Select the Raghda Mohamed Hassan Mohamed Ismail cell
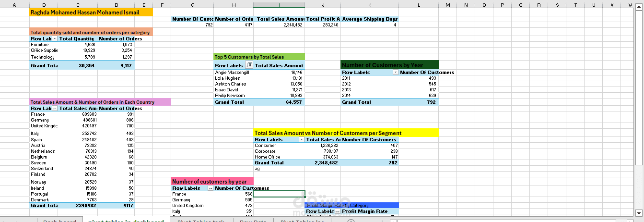Image resolution: width=644 pixels, height=222 pixels. click(x=91, y=12)
